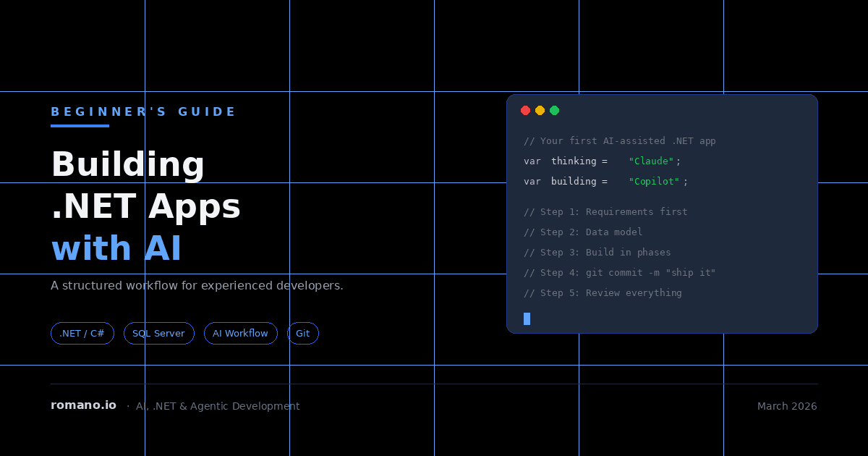Click the "with AI" blue title text
The width and height of the screenshot is (868, 456).
[116, 249]
